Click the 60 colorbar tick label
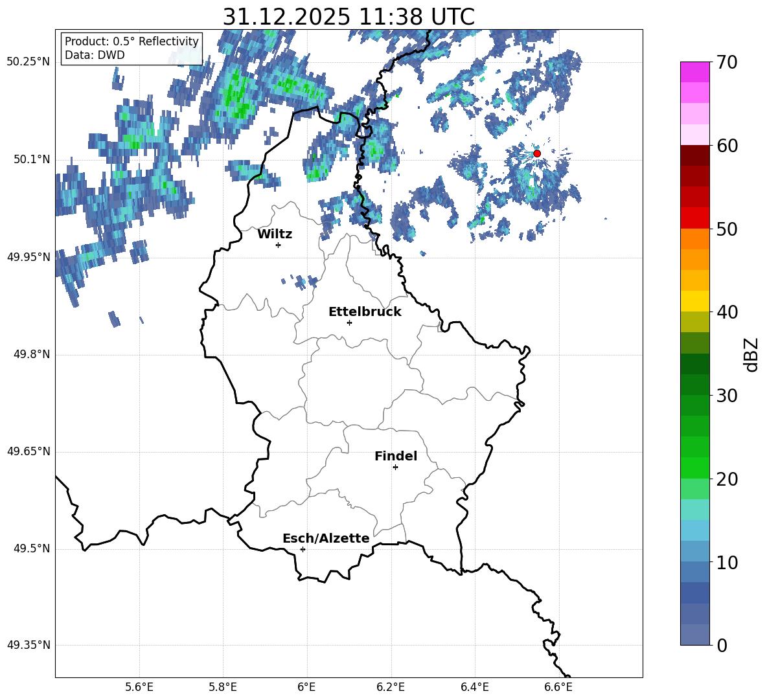767x700 pixels. pyautogui.click(x=727, y=146)
